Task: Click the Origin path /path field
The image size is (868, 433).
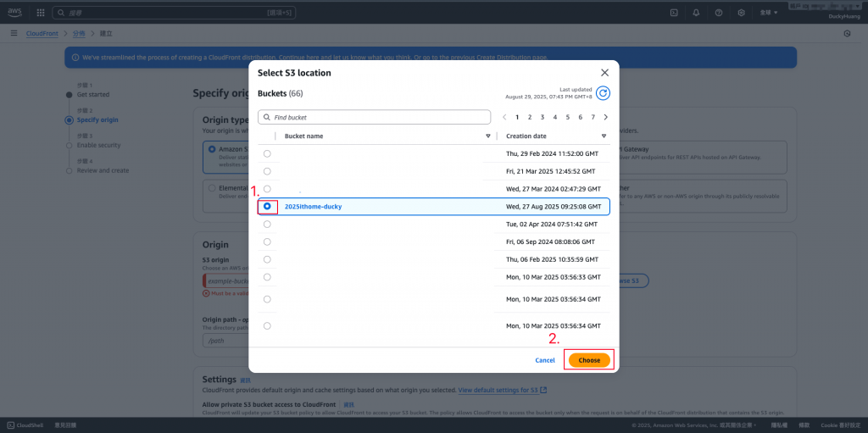Action: pyautogui.click(x=225, y=341)
